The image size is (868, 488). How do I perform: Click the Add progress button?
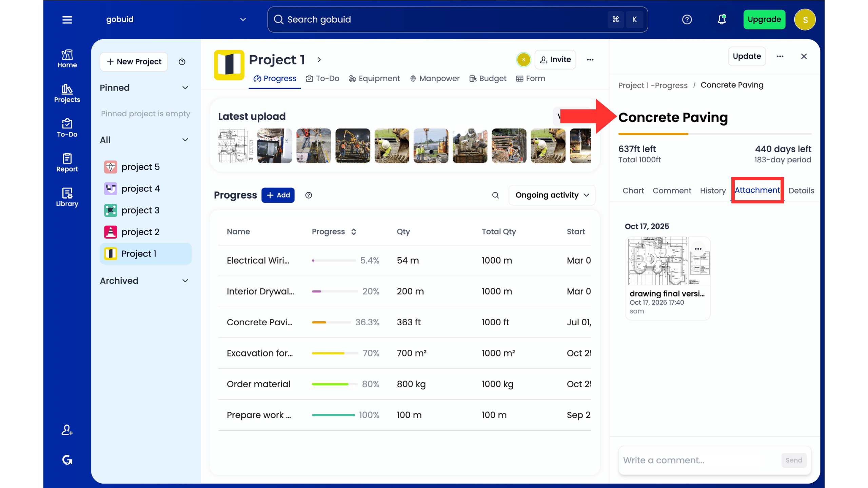[x=278, y=195]
